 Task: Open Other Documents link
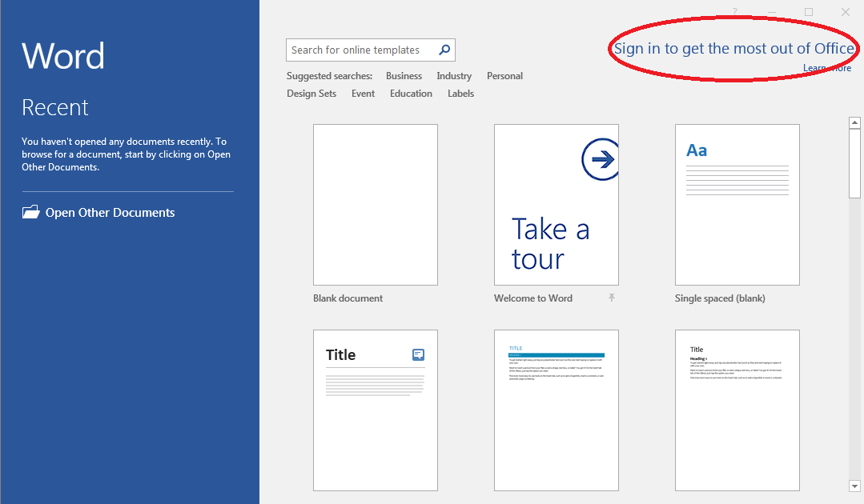pyautogui.click(x=110, y=212)
